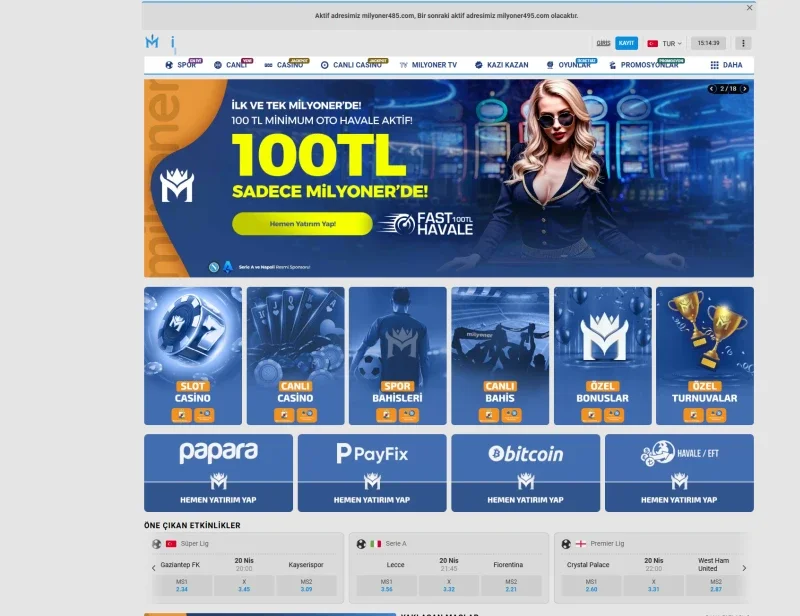Click the DAHA grid icon
This screenshot has height=616, width=800.
tap(714, 65)
